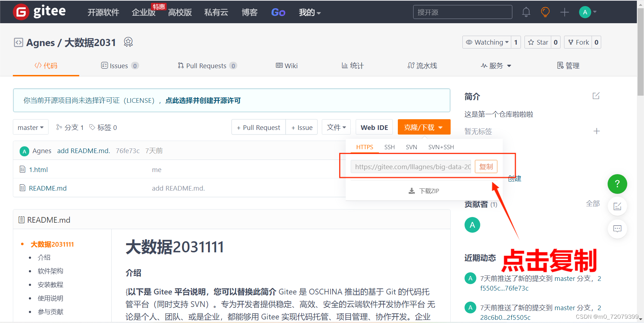This screenshot has width=644, height=323.
Task: Fork the repository
Action: [x=578, y=42]
